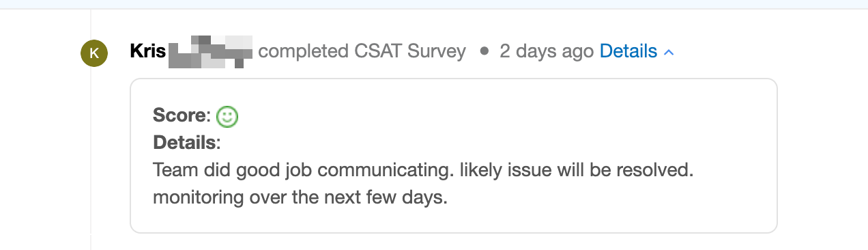Click the olive K user avatar
The height and width of the screenshot is (250, 868).
click(x=94, y=53)
